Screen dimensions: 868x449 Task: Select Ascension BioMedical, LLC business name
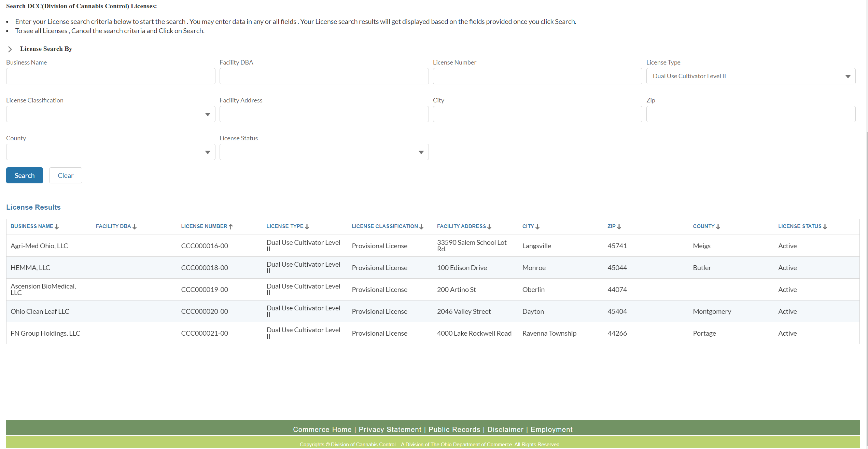43,289
